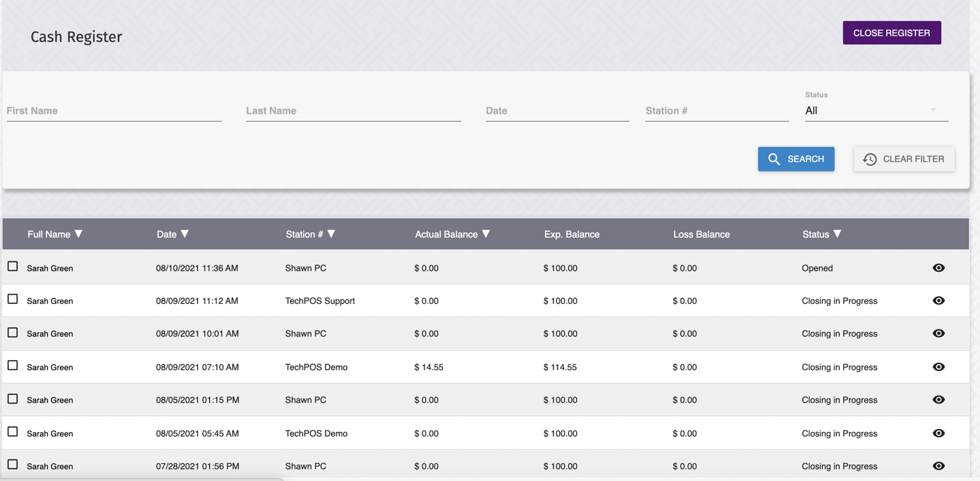This screenshot has width=980, height=481.
Task: Open eye icon for 08/09/2021 10:01 AM row
Action: tap(938, 334)
